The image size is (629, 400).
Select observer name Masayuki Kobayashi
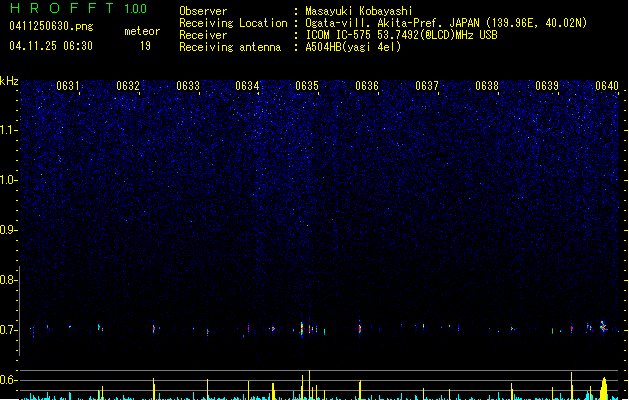[359, 11]
